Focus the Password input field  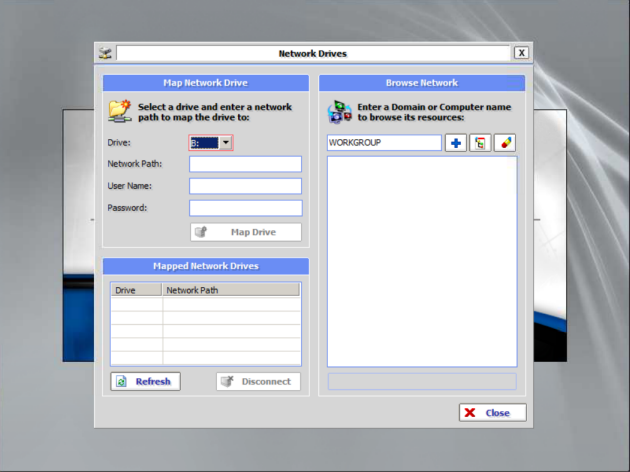pyautogui.click(x=245, y=208)
